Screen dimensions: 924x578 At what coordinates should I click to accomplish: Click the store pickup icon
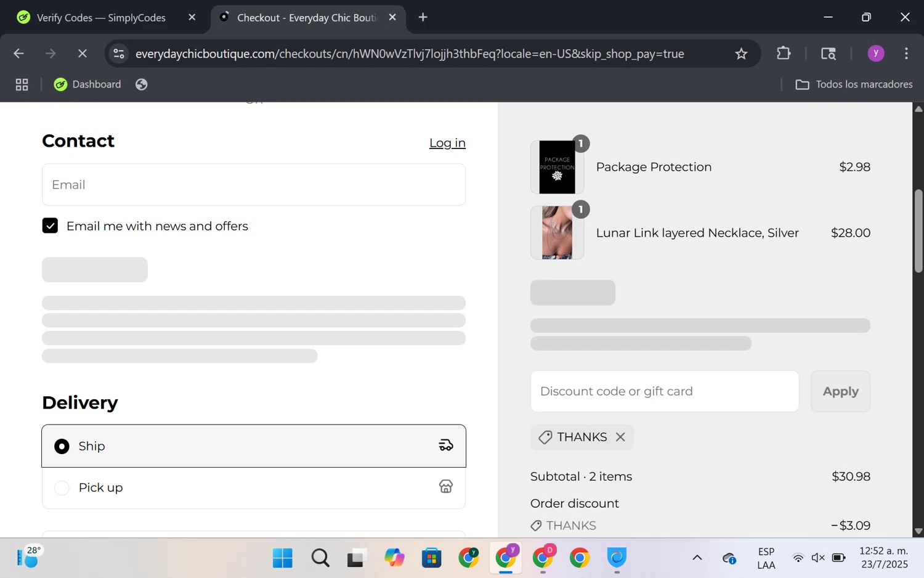pyautogui.click(x=446, y=487)
